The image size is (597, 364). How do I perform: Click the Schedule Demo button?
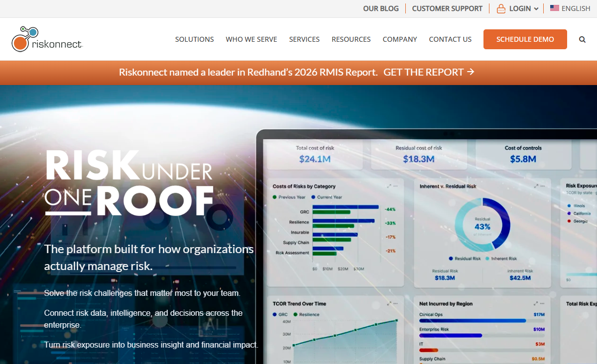click(x=525, y=39)
